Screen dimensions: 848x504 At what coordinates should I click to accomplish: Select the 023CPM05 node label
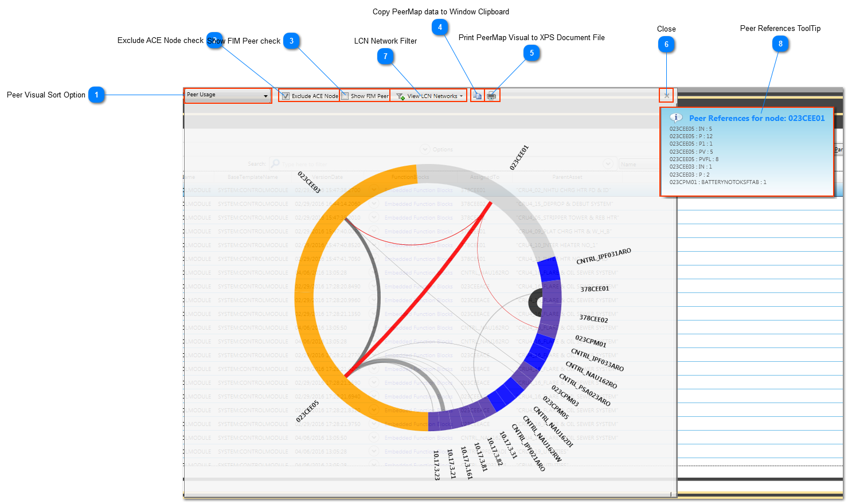tap(554, 408)
